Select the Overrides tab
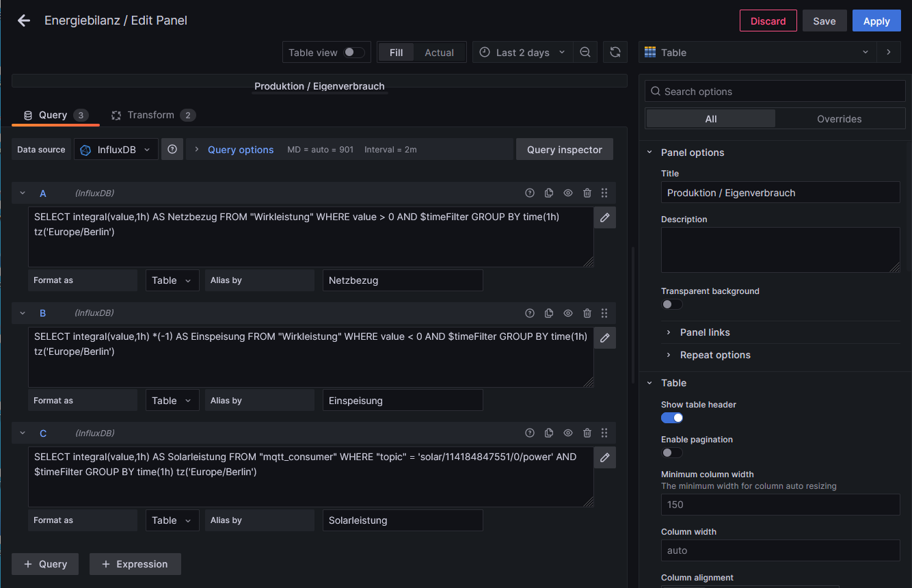 click(839, 119)
